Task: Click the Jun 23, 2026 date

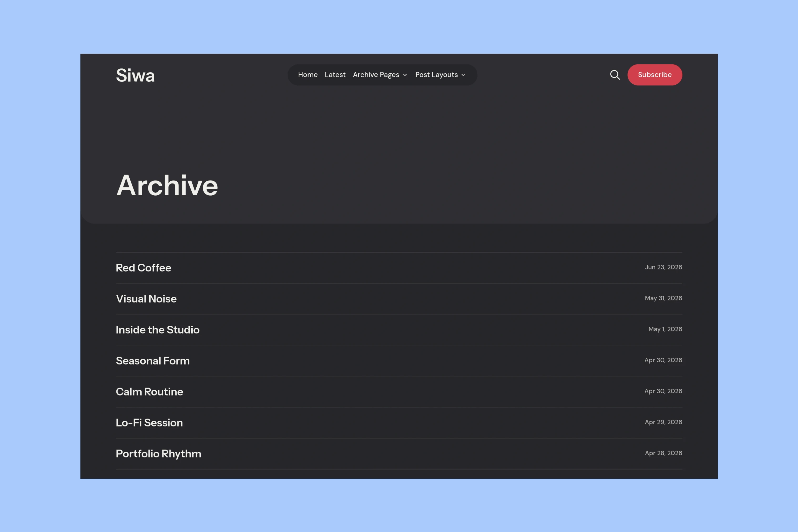Action: tap(663, 267)
